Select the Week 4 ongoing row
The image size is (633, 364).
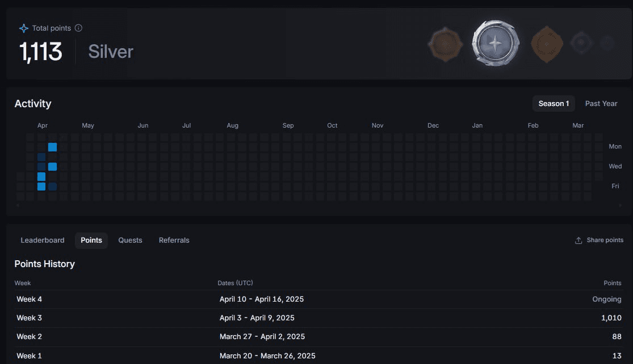click(x=318, y=299)
